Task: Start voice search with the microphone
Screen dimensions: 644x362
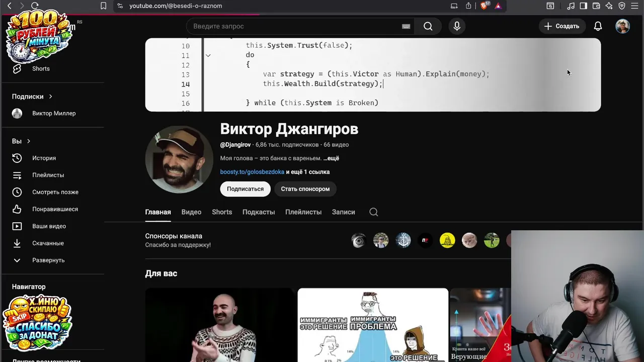Action: [457, 26]
